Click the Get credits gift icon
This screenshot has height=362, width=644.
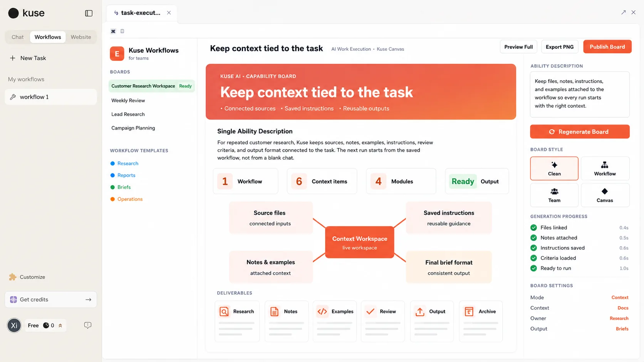click(x=13, y=300)
